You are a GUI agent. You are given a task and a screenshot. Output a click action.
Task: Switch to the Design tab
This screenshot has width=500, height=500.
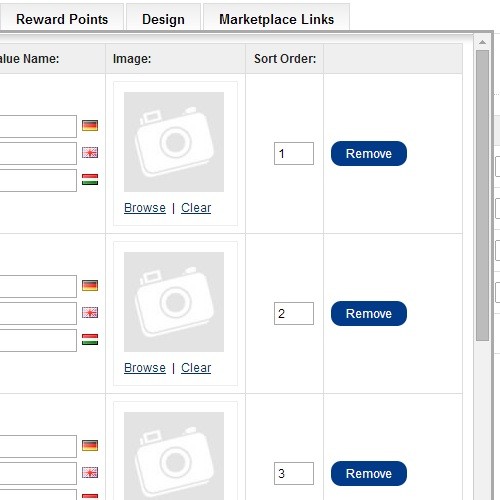pyautogui.click(x=163, y=19)
